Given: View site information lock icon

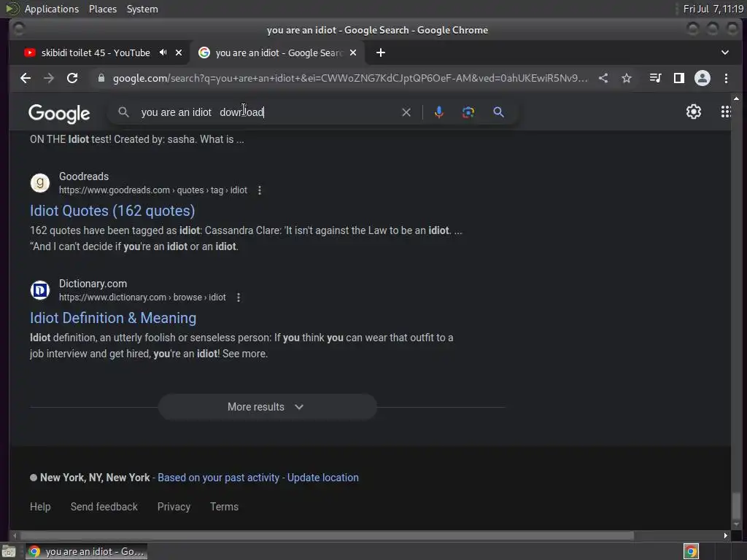Looking at the screenshot, I should tap(101, 78).
